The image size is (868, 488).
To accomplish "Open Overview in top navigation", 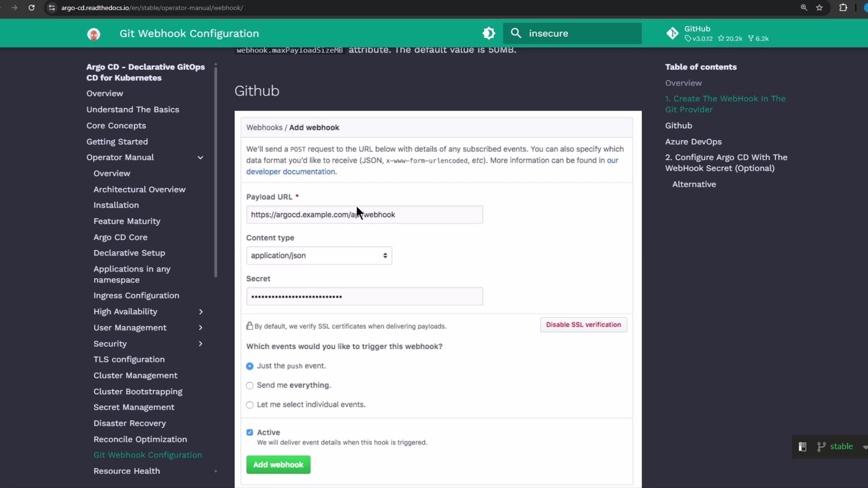I will (x=104, y=94).
